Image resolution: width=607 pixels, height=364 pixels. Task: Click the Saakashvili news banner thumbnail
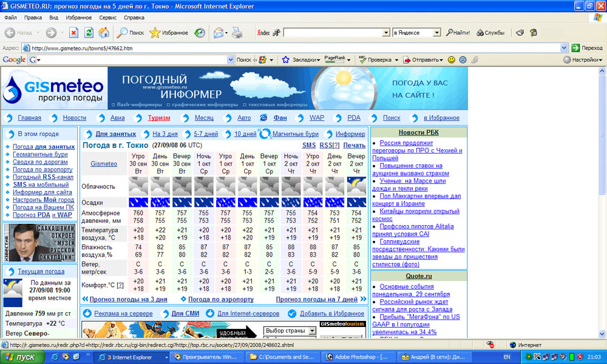(40, 242)
